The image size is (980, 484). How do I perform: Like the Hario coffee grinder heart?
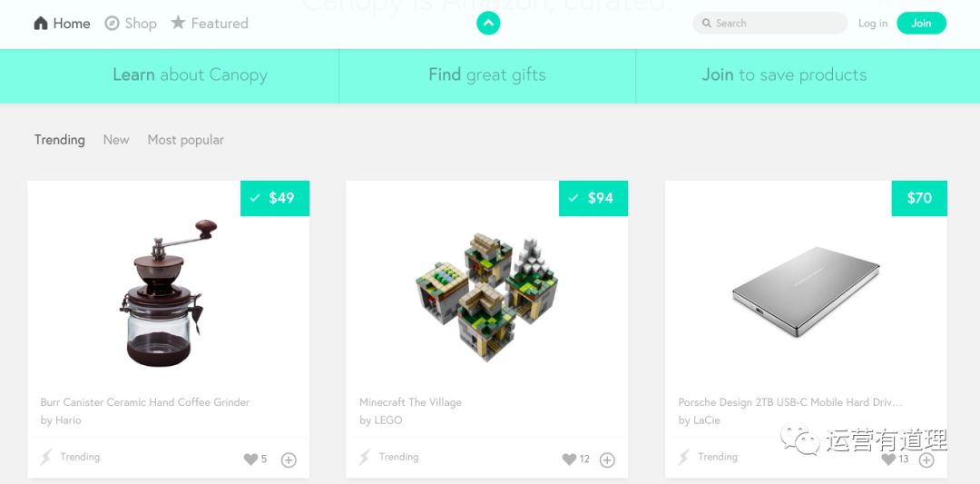[250, 459]
